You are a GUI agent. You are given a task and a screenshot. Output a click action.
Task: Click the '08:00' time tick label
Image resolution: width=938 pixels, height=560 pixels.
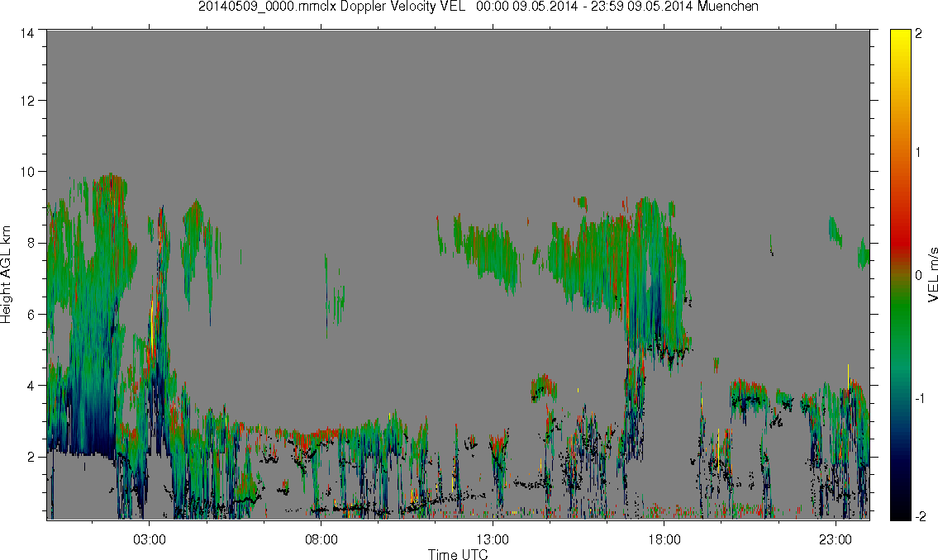(x=321, y=539)
